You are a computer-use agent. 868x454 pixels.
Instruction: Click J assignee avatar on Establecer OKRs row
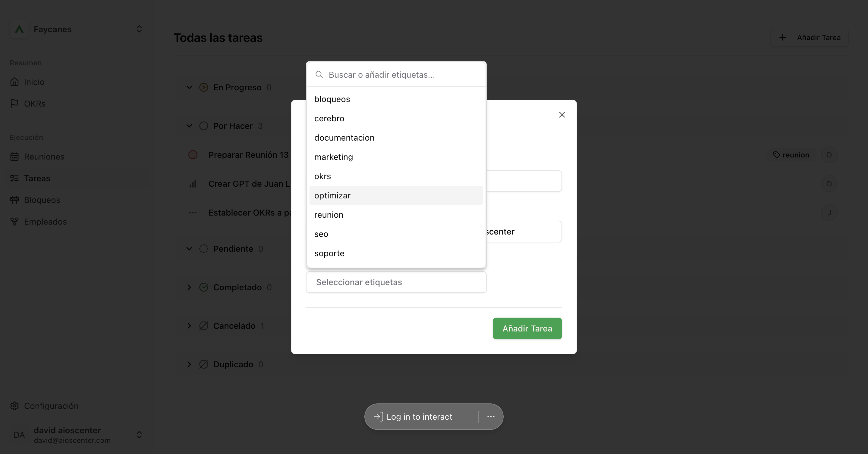click(x=829, y=213)
